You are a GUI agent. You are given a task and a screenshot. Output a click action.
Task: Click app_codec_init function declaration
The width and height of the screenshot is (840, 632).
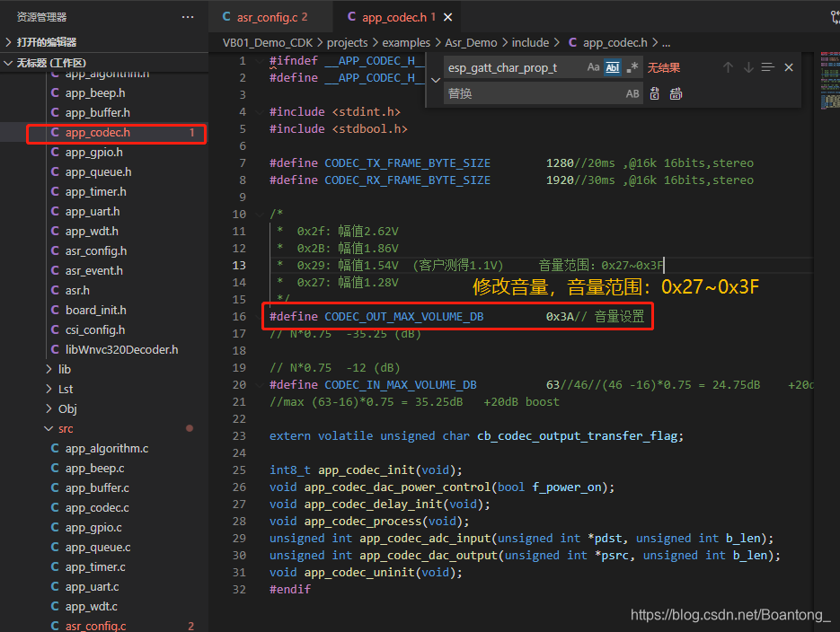point(366,470)
